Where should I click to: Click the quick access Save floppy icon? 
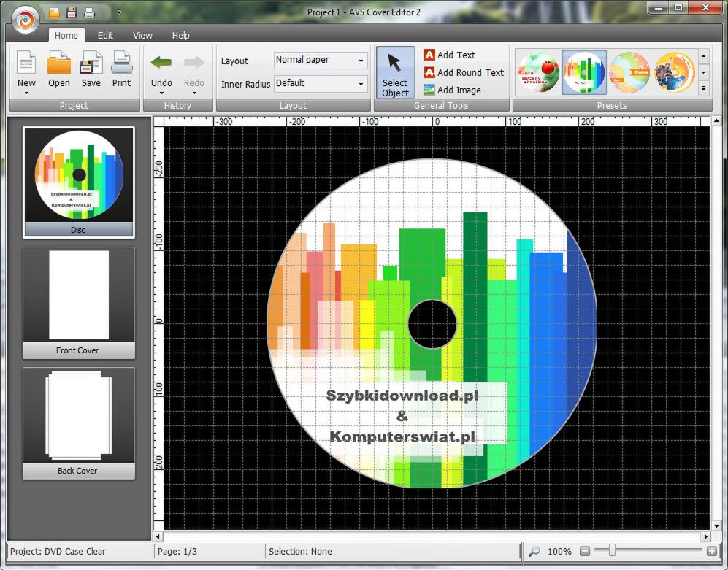click(x=72, y=12)
